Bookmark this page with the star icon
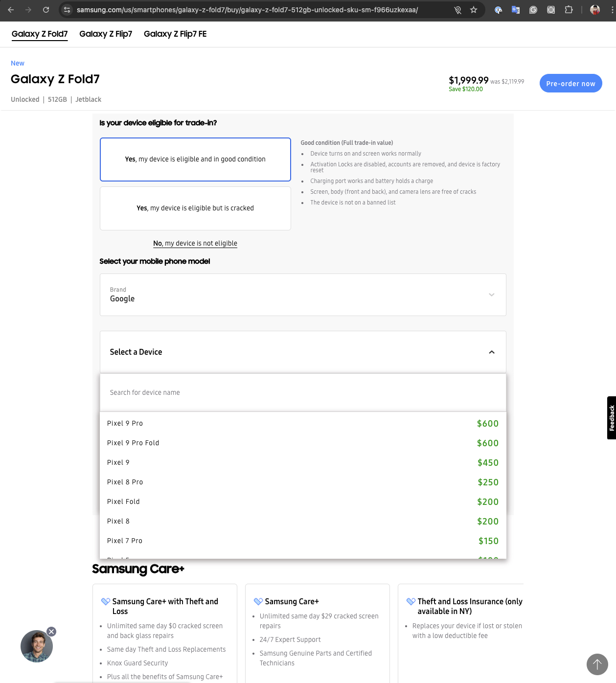Screen dimensions: 616x683 point(474,10)
